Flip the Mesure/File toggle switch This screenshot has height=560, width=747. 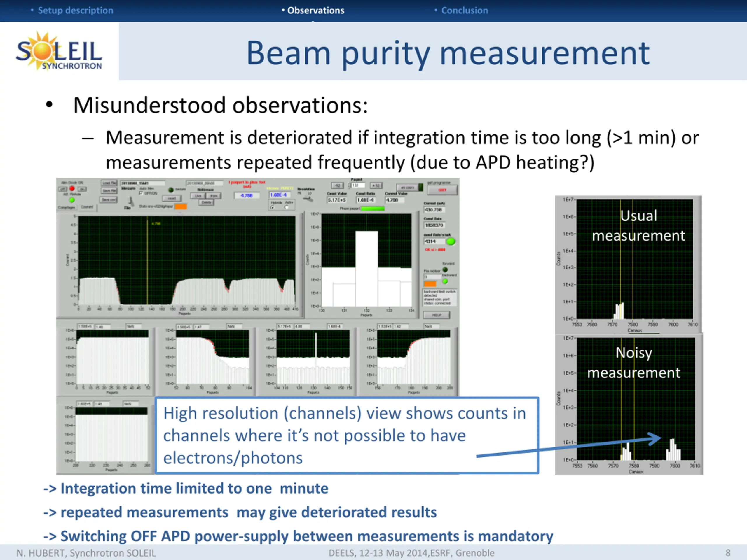tap(131, 202)
